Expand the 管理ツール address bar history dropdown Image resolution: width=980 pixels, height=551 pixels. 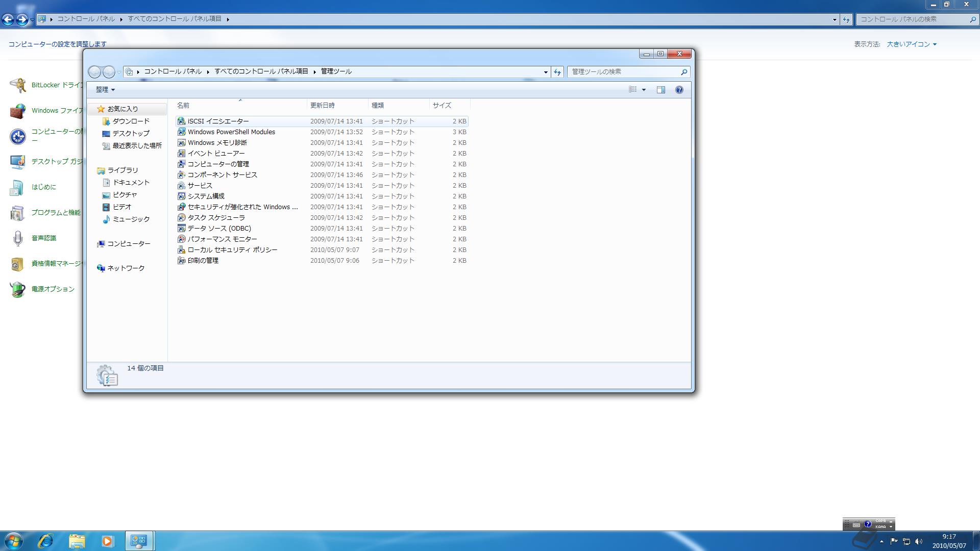click(546, 72)
